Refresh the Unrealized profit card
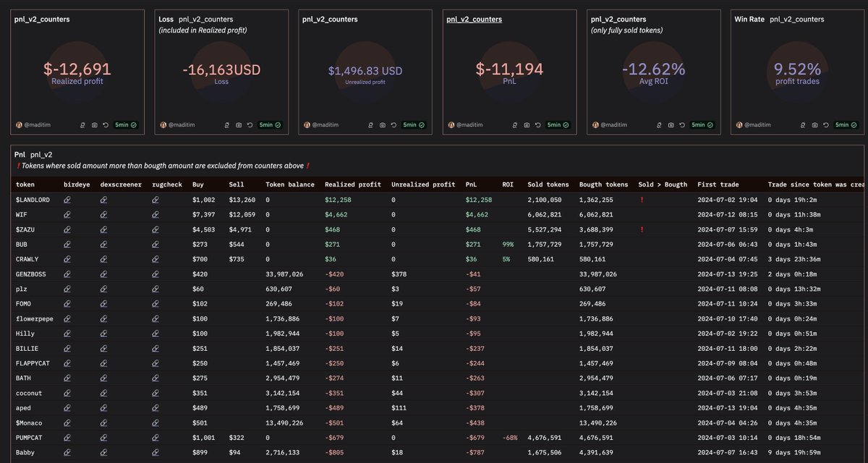 click(393, 125)
